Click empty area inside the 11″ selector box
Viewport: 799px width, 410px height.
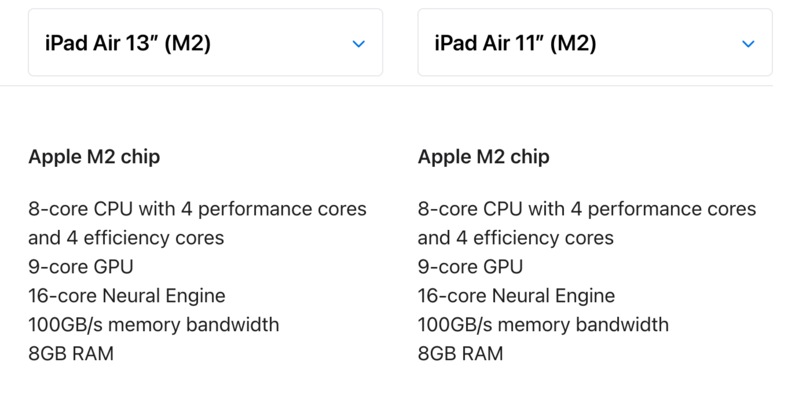coord(670,43)
